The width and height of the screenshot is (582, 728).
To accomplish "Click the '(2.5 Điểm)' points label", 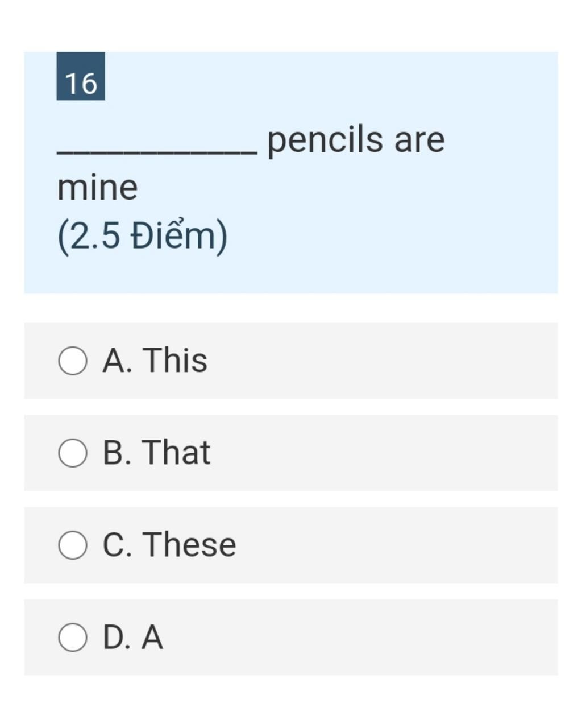I will (142, 237).
